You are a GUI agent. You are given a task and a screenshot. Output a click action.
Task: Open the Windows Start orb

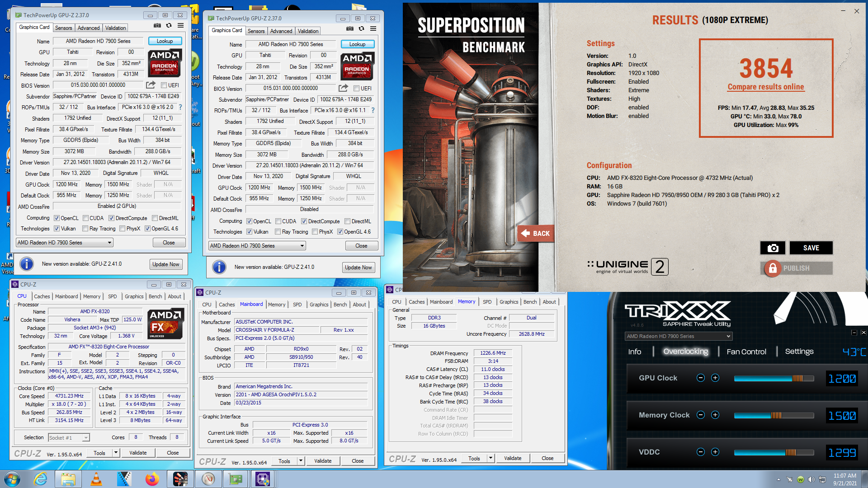pyautogui.click(x=12, y=479)
